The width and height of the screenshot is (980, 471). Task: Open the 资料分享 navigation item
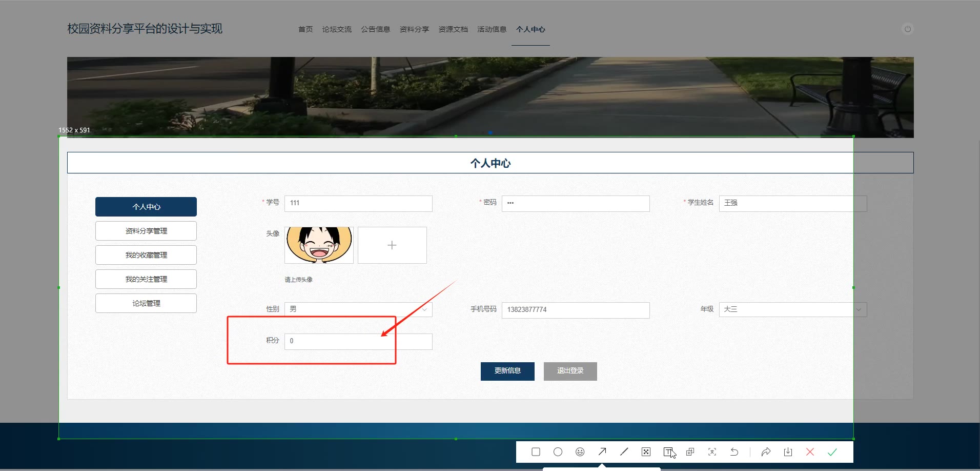pyautogui.click(x=414, y=29)
